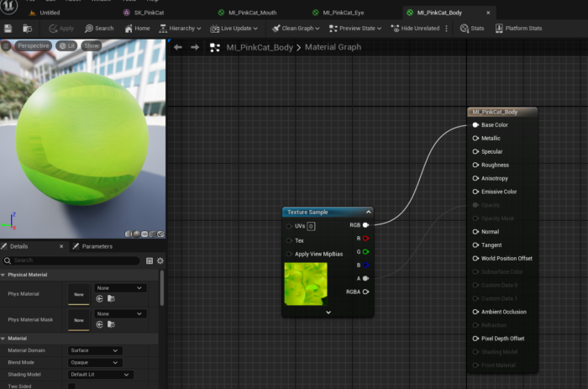Go Home in the material graph

tap(137, 29)
